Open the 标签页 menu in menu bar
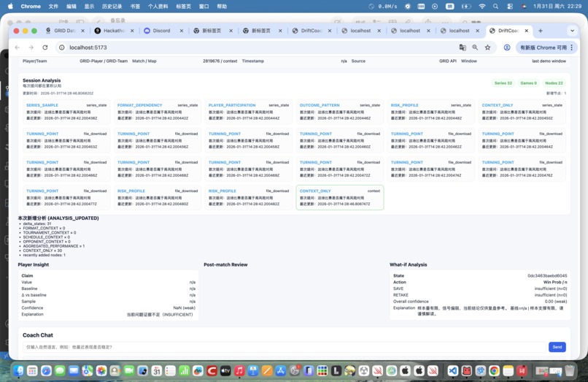 tap(183, 7)
